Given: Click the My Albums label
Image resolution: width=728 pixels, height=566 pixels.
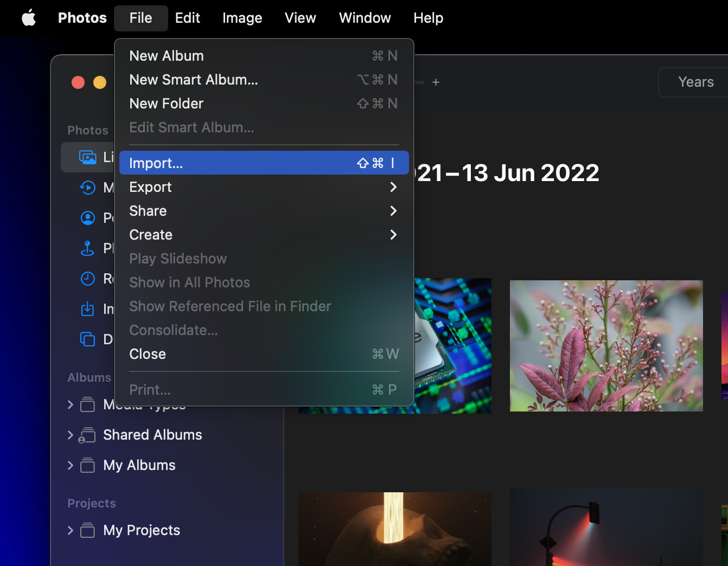Looking at the screenshot, I should (139, 465).
